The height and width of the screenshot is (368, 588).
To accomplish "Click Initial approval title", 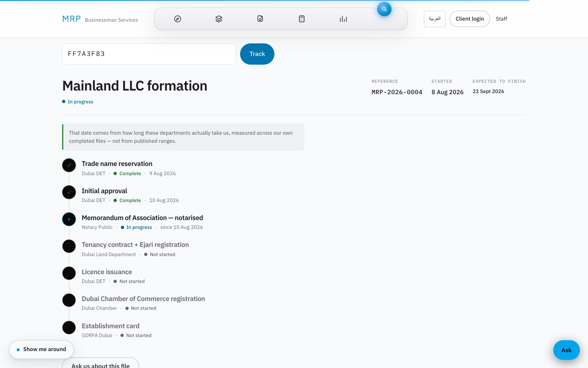I will click(104, 191).
